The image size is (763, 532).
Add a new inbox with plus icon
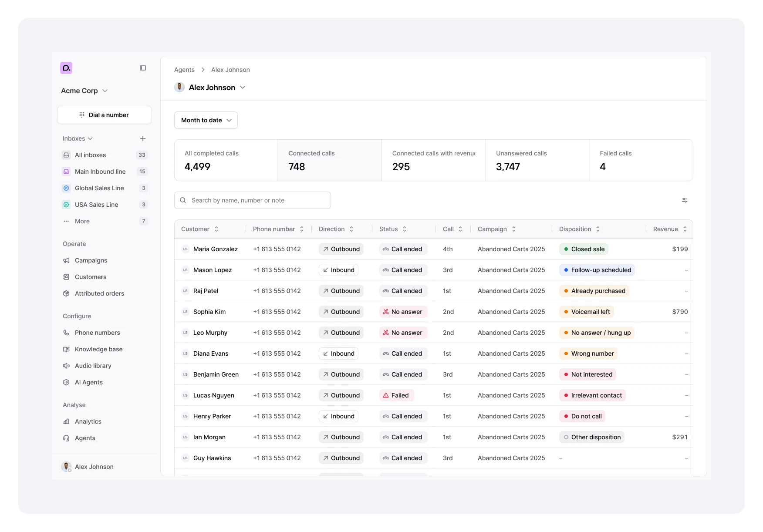click(x=143, y=138)
